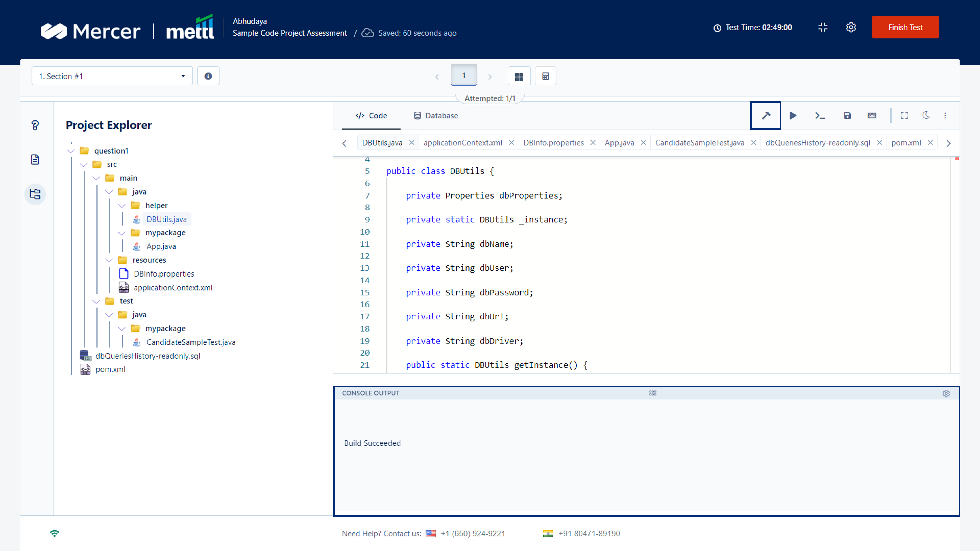The image size is (980, 551).
Task: Close the CandidateSampleTest.java tab
Action: tap(754, 143)
